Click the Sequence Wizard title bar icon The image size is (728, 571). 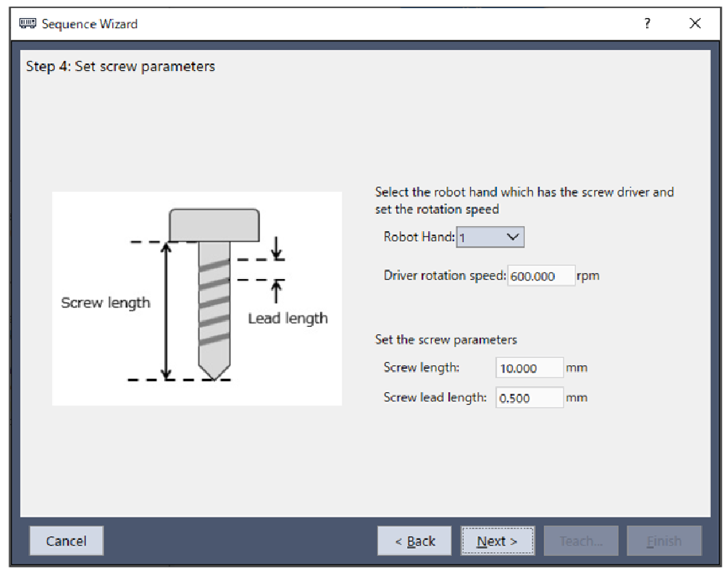28,24
